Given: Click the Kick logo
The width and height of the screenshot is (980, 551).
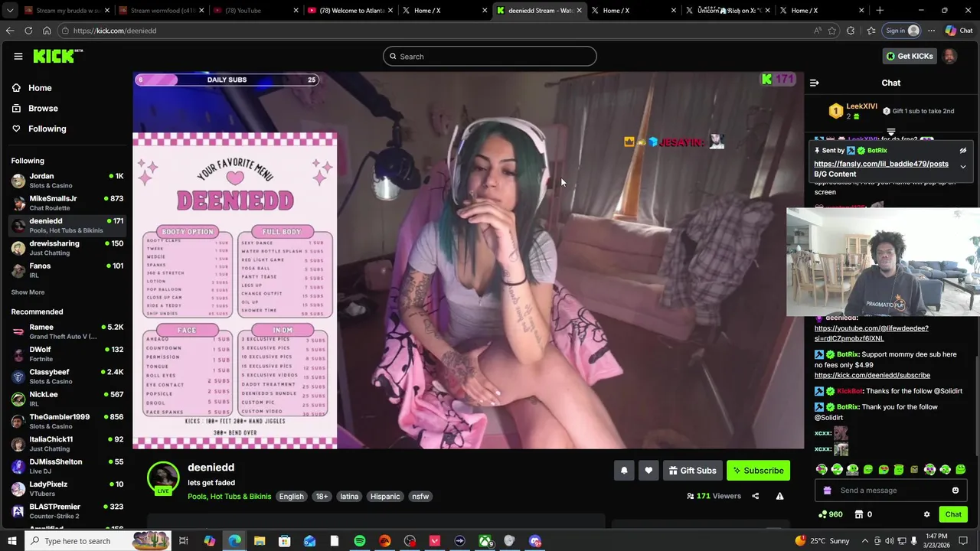Looking at the screenshot, I should 57,56.
